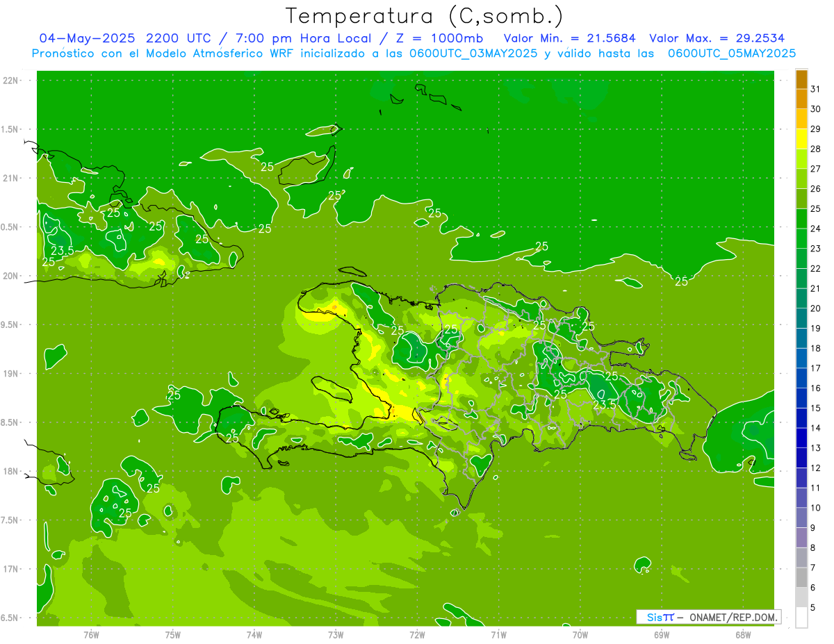This screenshot has height=644, width=834.
Task: Click legend value 27
Action: pyautogui.click(x=815, y=169)
